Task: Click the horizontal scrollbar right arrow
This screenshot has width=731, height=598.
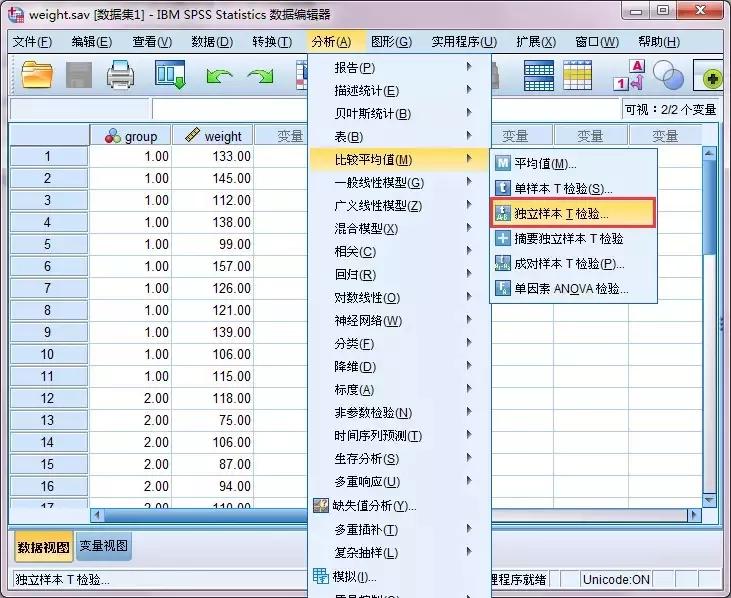Action: pyautogui.click(x=694, y=515)
